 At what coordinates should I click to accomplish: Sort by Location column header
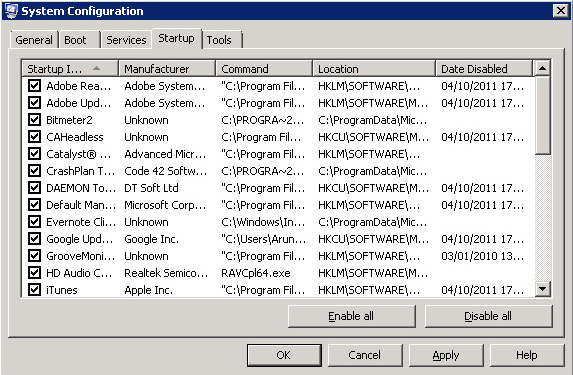374,69
